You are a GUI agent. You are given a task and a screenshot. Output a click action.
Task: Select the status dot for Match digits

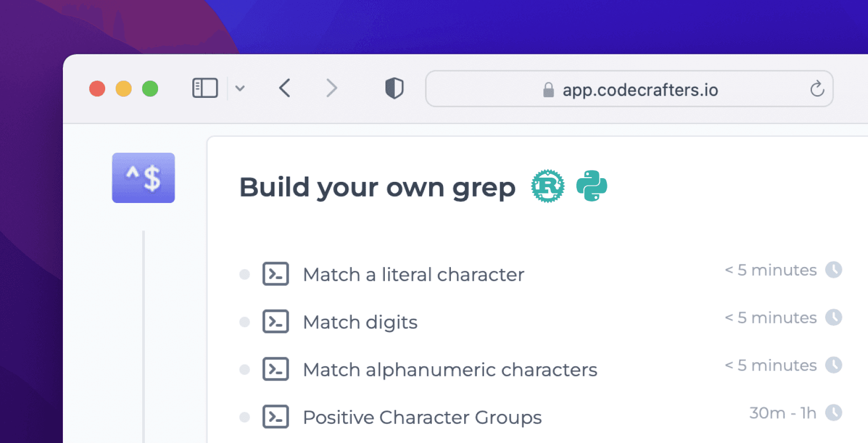coord(244,322)
